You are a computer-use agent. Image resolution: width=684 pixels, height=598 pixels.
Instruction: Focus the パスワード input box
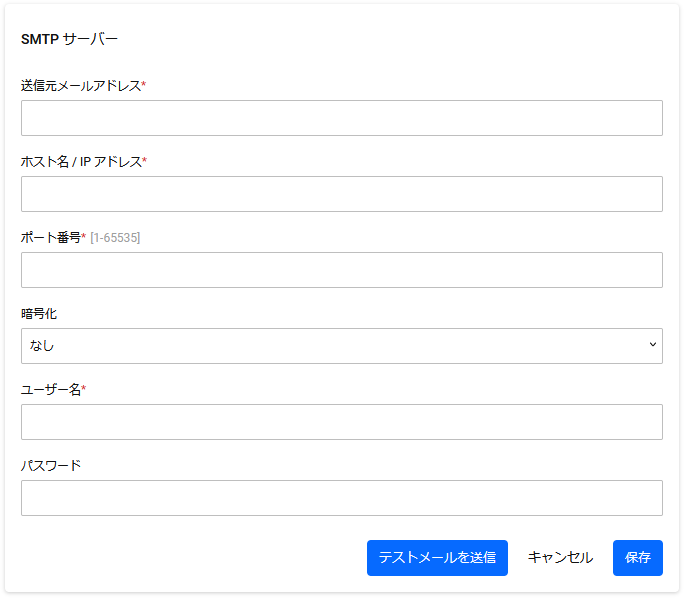coord(342,498)
